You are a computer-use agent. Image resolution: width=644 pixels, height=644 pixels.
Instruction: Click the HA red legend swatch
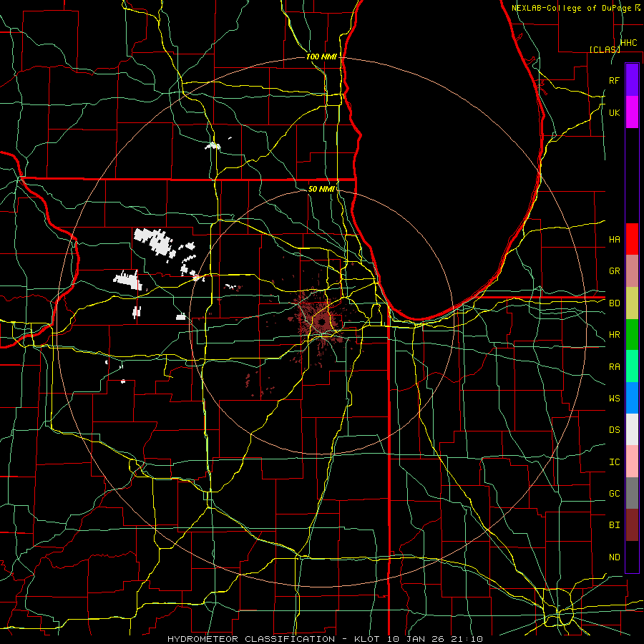632,239
